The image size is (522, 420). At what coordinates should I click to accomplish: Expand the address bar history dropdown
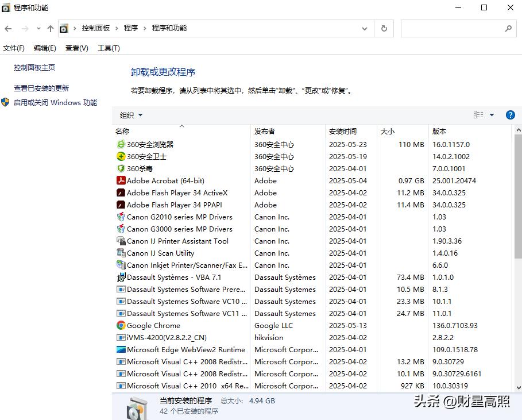click(365, 29)
